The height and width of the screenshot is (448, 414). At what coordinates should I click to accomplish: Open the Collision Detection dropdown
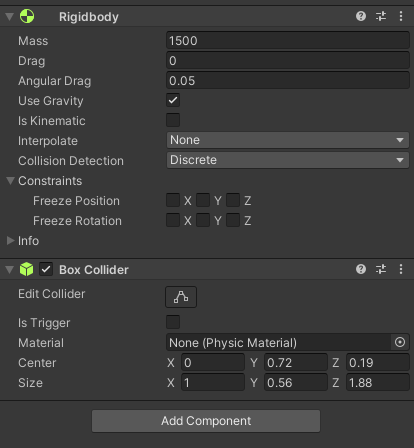[x=288, y=160]
